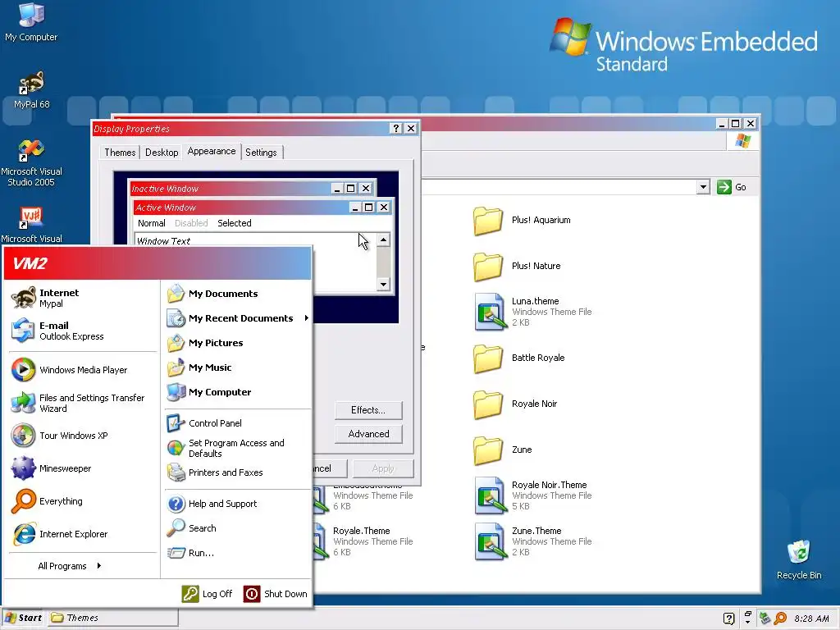Open Help and Support

pyautogui.click(x=237, y=504)
